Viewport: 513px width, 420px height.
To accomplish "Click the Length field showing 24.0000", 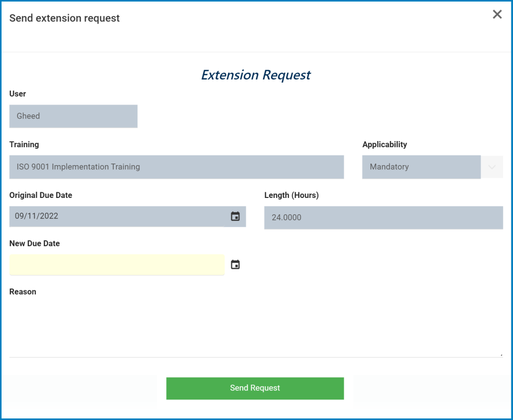I will (383, 217).
